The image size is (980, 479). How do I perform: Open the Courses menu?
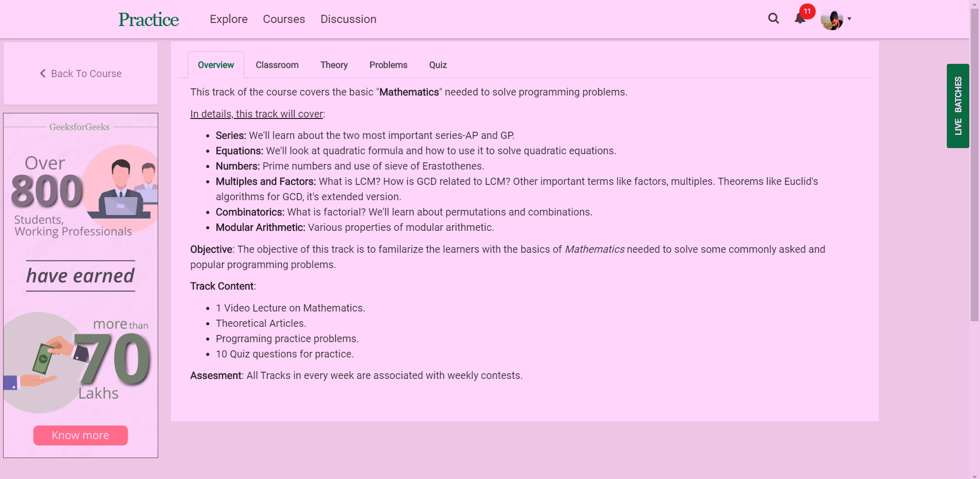point(284,19)
